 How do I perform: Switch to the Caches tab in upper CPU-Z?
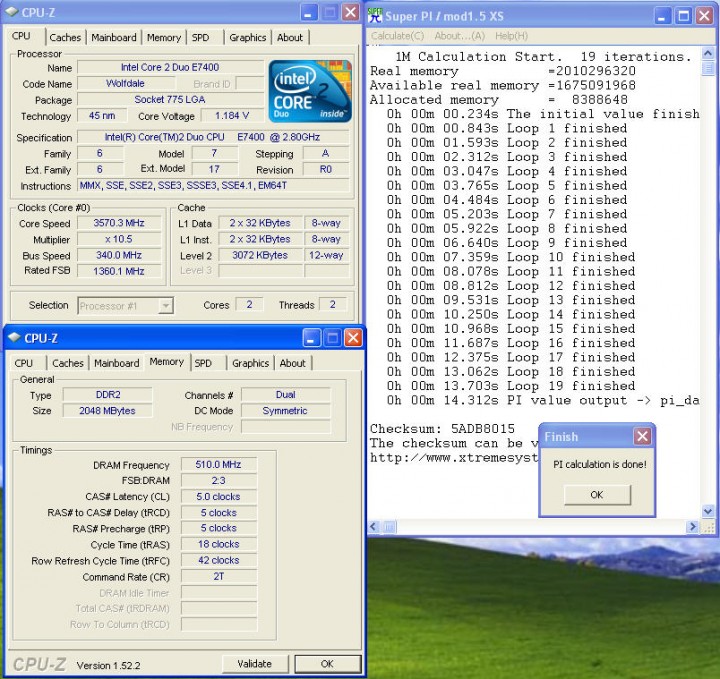65,37
